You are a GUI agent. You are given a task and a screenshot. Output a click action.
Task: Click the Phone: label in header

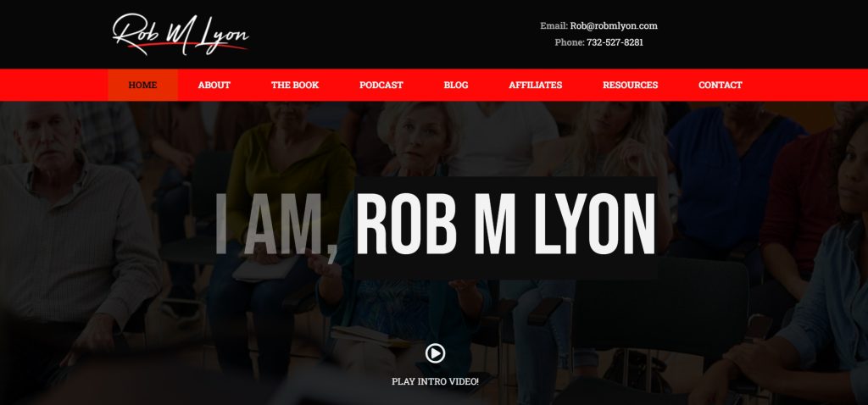click(x=570, y=42)
